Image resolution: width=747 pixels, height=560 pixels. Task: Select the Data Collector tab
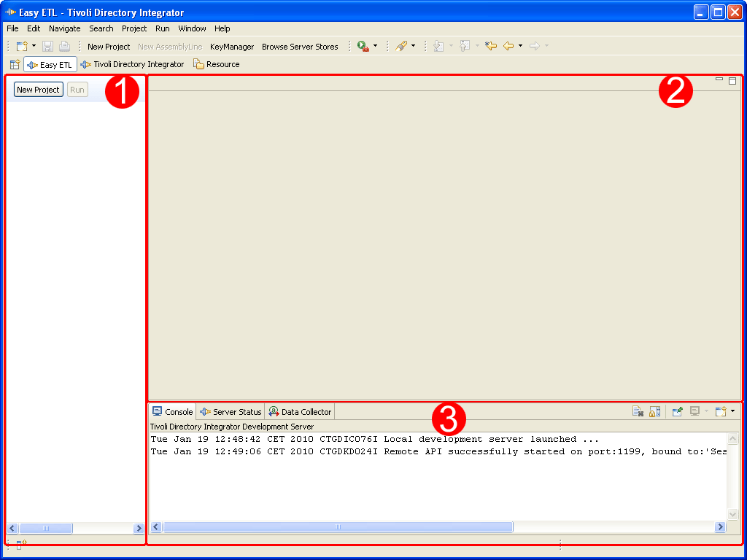pos(300,411)
